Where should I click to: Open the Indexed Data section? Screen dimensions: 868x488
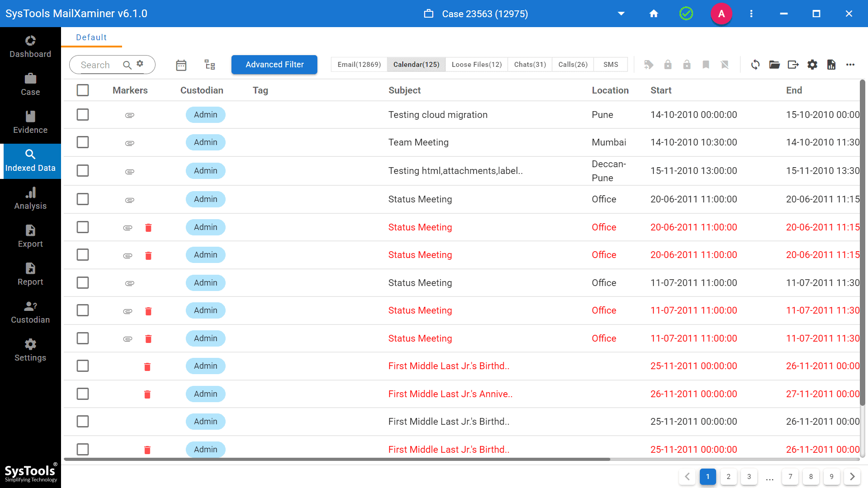coord(30,161)
